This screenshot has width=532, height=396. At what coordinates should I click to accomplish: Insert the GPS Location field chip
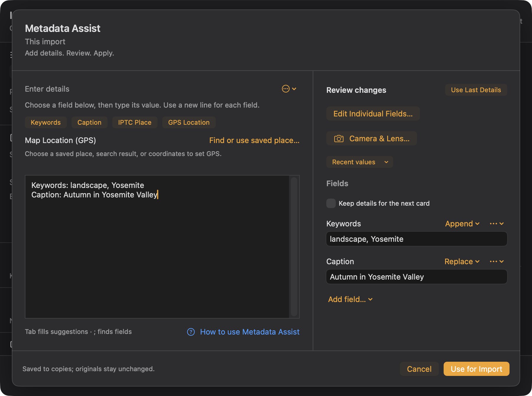[x=189, y=122]
